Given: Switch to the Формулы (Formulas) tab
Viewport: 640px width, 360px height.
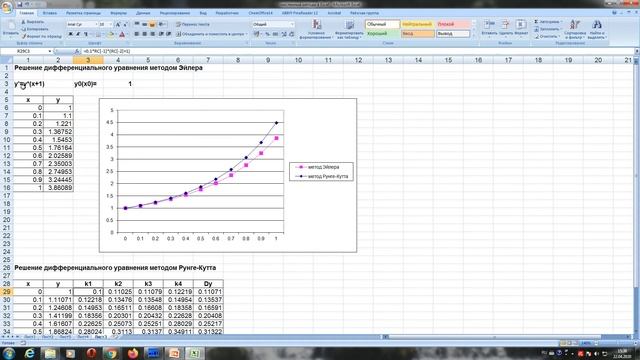Looking at the screenshot, I should (118, 13).
